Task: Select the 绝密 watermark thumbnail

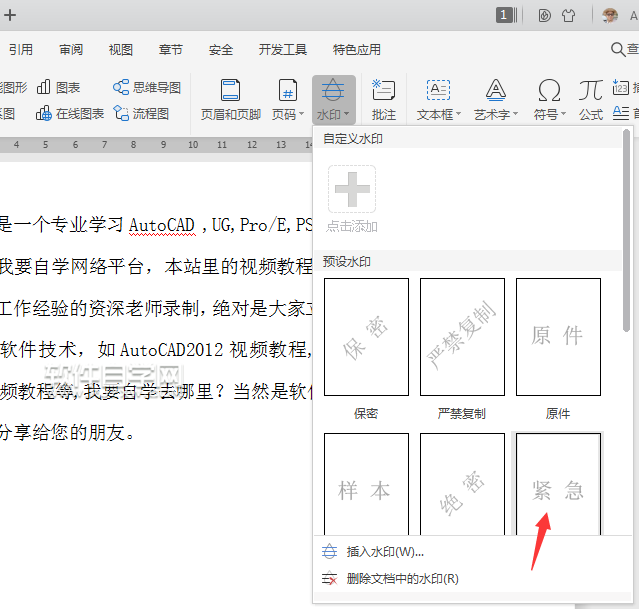Action: point(462,484)
